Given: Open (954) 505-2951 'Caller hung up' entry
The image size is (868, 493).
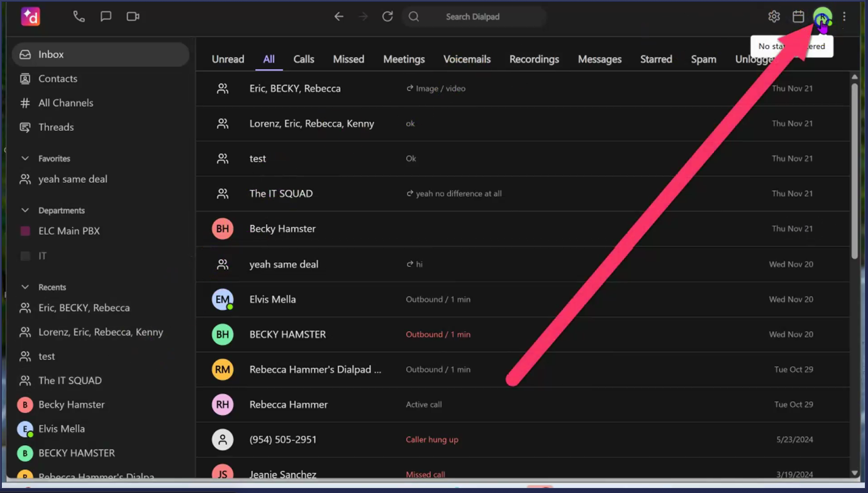Looking at the screenshot, I should click(523, 440).
